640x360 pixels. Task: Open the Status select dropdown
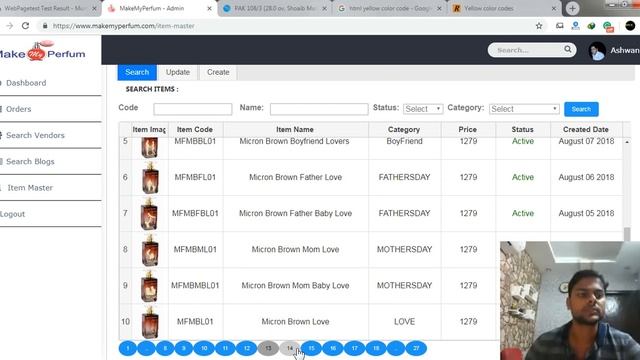pyautogui.click(x=423, y=109)
